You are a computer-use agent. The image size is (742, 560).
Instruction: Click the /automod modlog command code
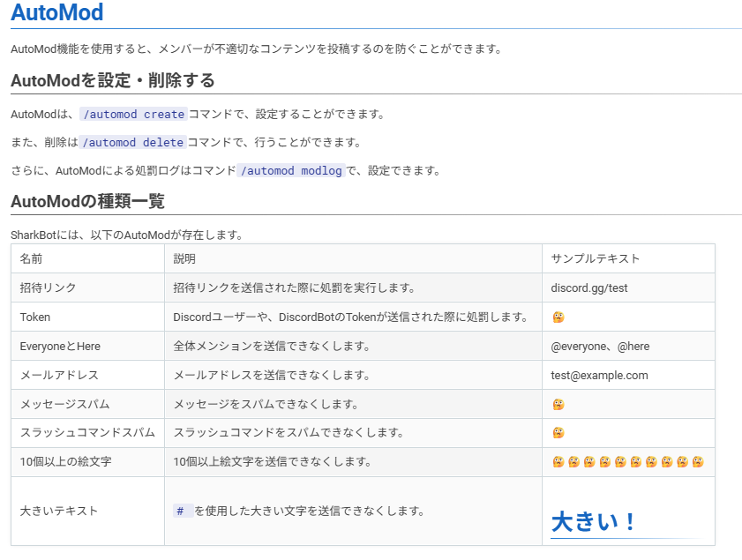pos(291,171)
